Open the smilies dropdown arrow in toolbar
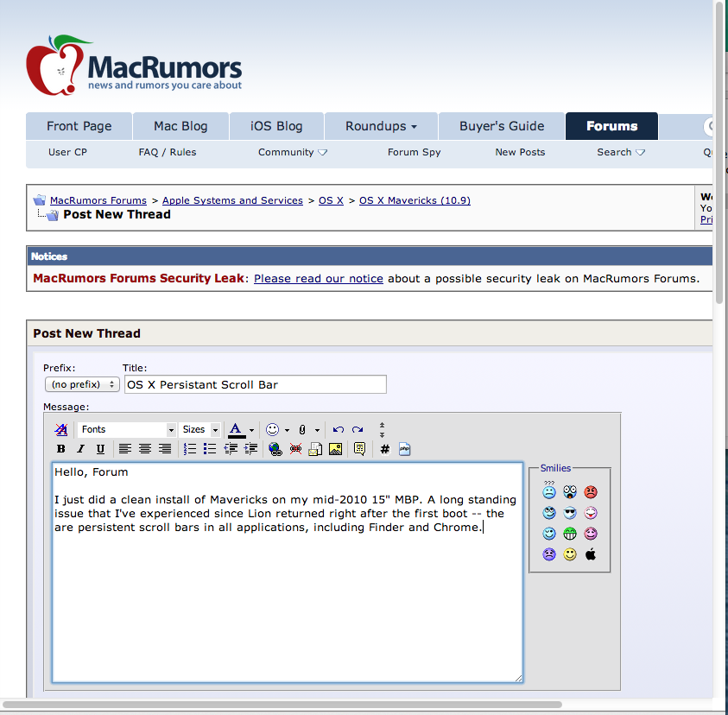728x715 pixels. point(287,430)
